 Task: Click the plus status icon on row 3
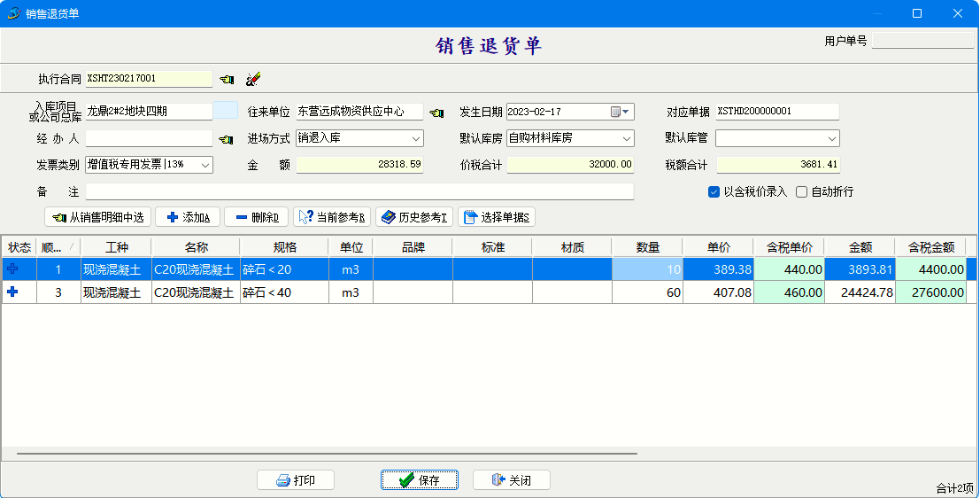coord(13,292)
